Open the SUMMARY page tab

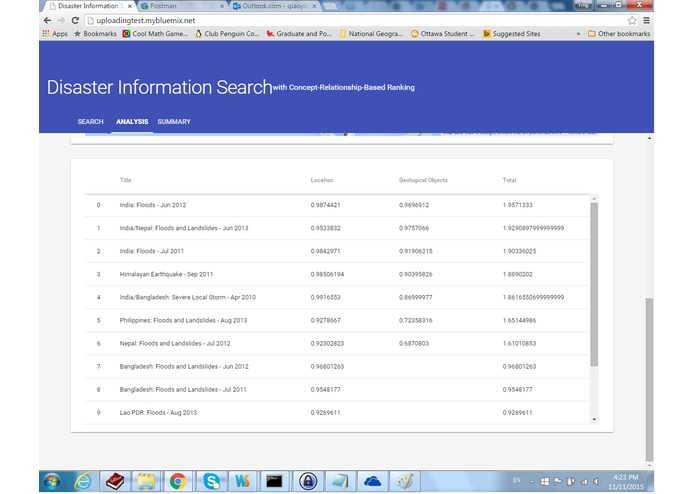pos(174,121)
